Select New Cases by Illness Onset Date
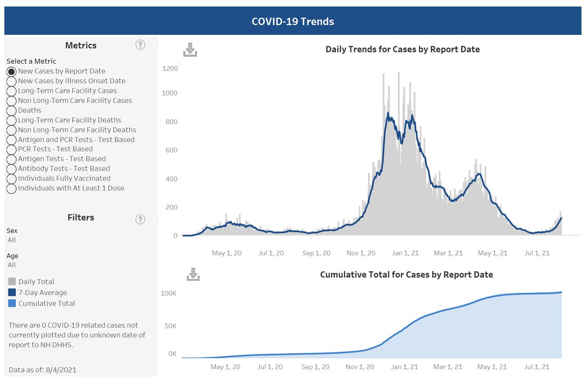588x381 pixels. point(11,81)
